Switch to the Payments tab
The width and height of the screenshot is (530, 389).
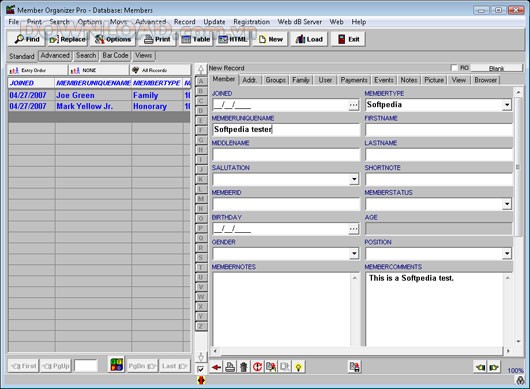pos(354,80)
